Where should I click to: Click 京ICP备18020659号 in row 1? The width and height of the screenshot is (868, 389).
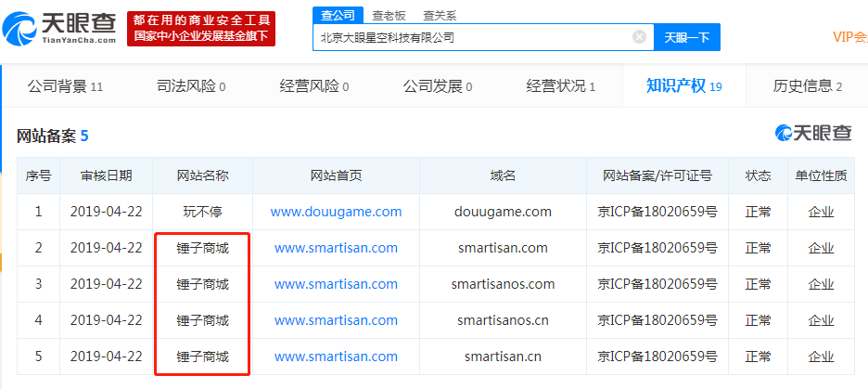pos(657,212)
